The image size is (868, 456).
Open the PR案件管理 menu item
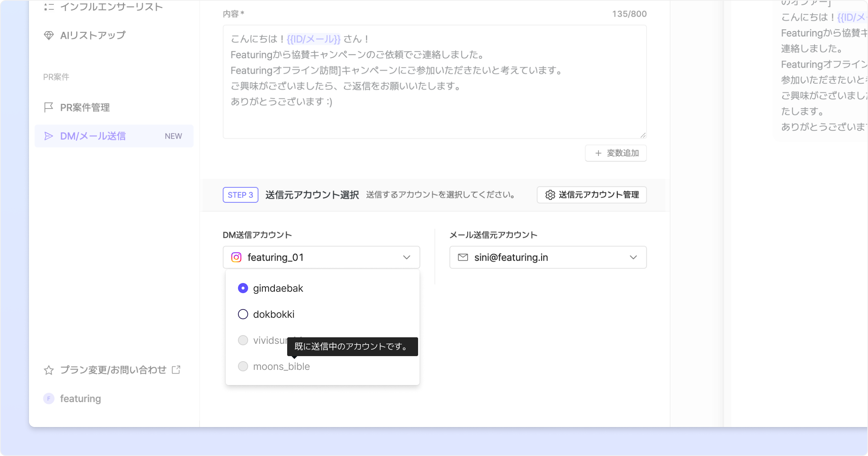point(85,107)
